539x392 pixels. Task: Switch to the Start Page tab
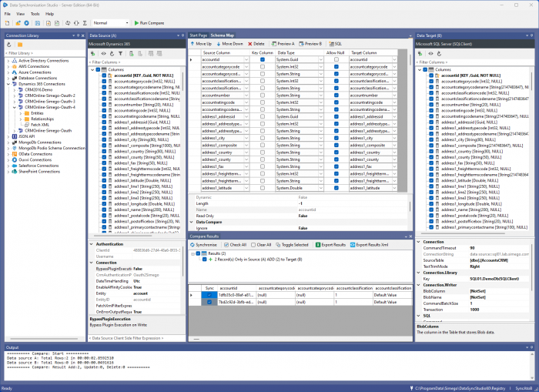click(x=199, y=35)
